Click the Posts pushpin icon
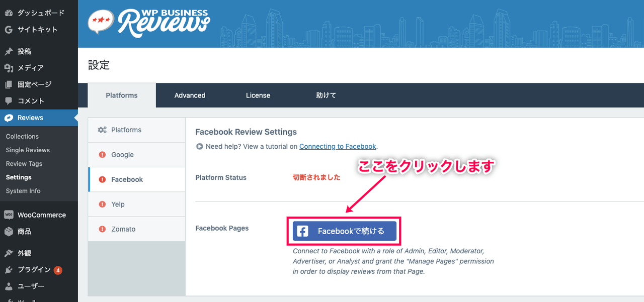 coord(9,51)
